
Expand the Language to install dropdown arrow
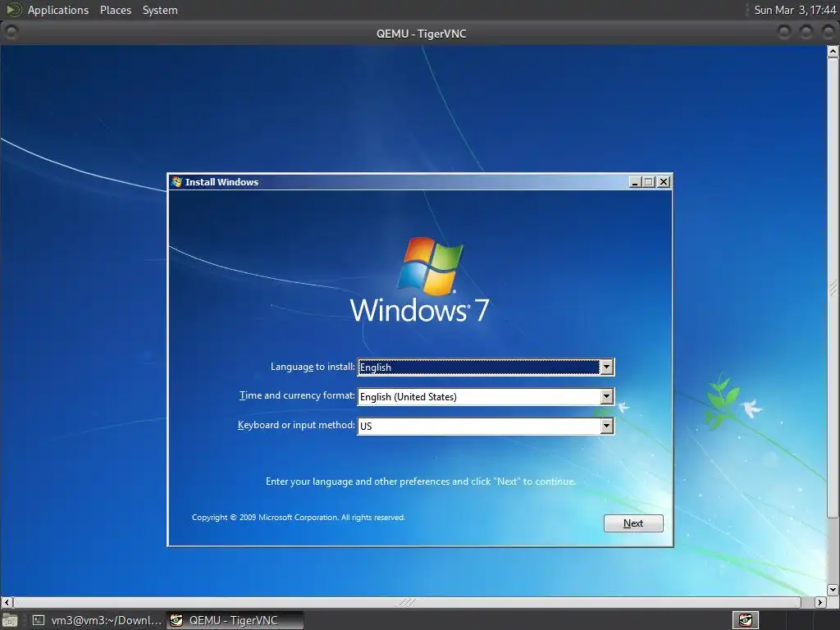coord(606,367)
